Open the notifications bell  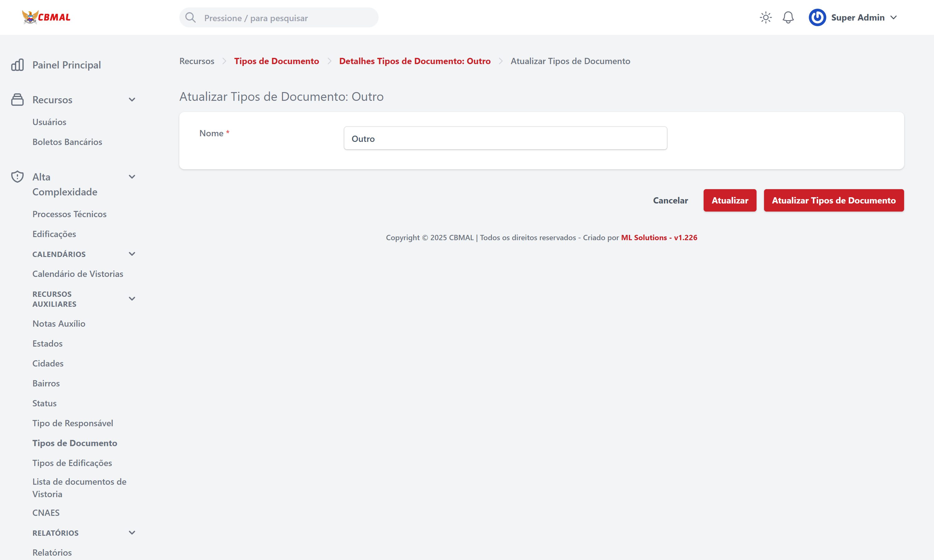coord(788,18)
